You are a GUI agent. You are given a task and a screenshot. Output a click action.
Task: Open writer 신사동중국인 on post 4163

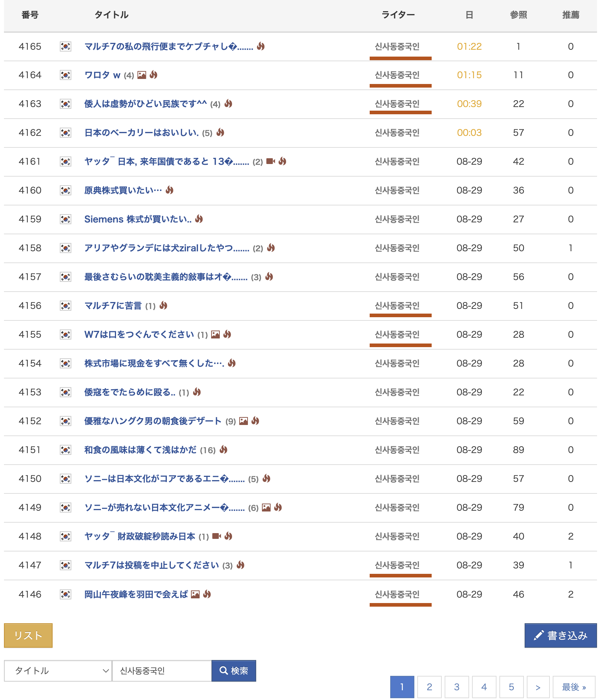point(397,104)
